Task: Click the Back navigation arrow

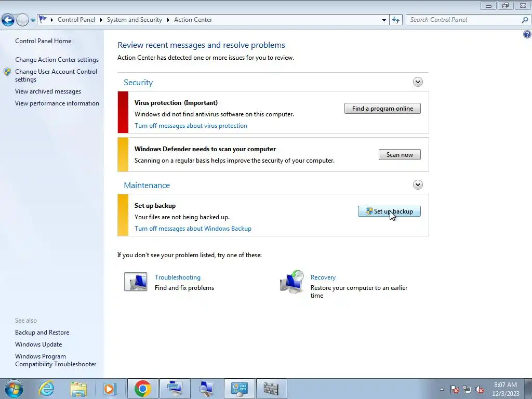Action: point(8,20)
